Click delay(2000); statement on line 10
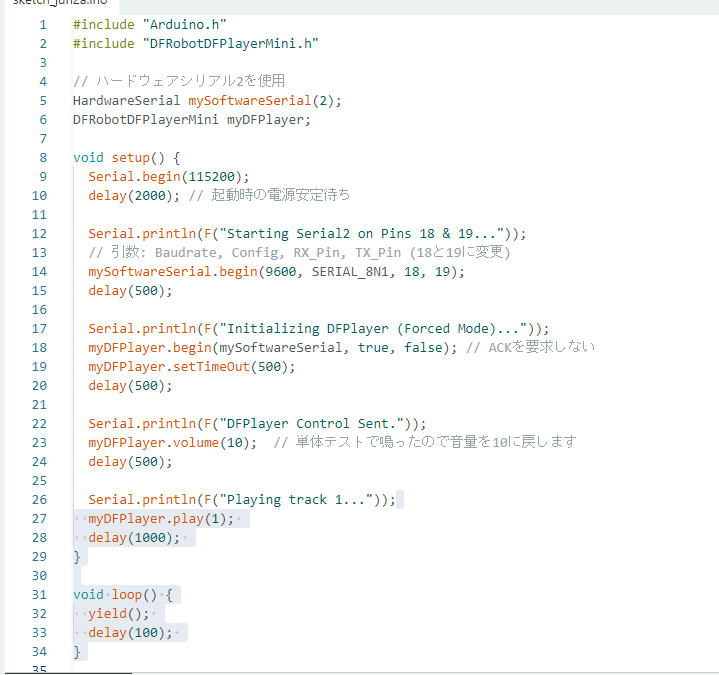Screen dimensions: 719x675 tap(134, 196)
